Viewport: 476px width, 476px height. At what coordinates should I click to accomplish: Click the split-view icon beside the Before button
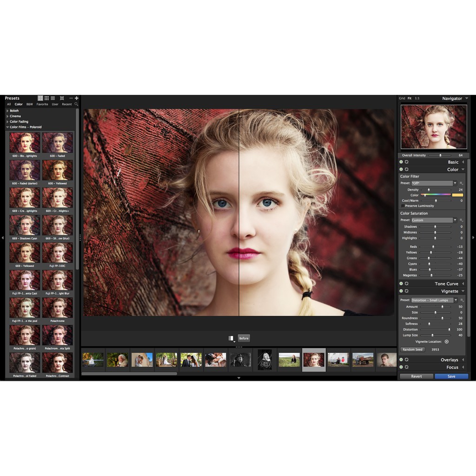(231, 338)
